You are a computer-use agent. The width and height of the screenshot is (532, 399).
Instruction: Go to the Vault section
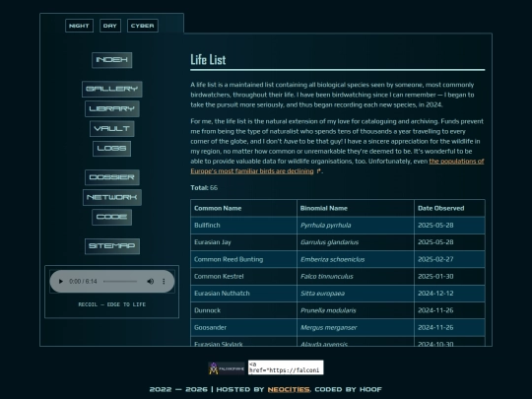(112, 129)
